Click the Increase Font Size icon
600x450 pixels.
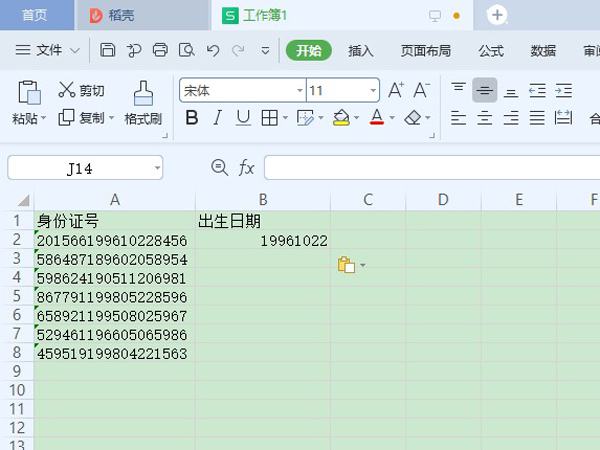(395, 90)
